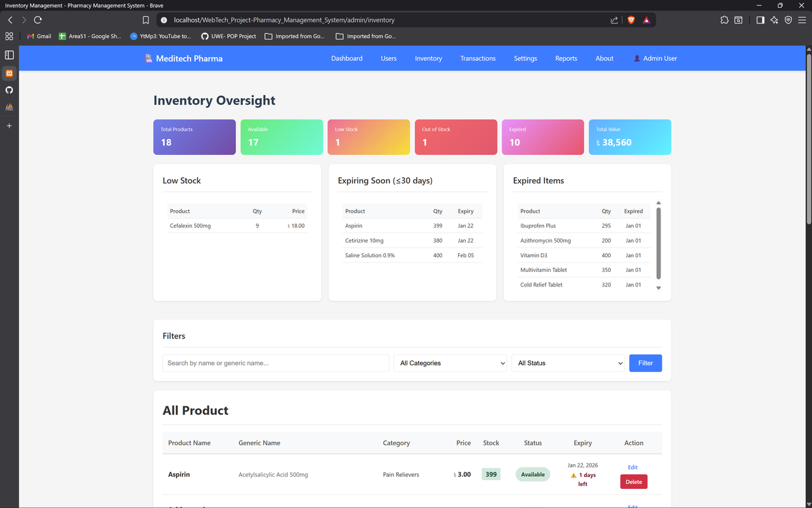Open the Brave Rewards triangle icon
This screenshot has height=508, width=812.
pyautogui.click(x=646, y=20)
